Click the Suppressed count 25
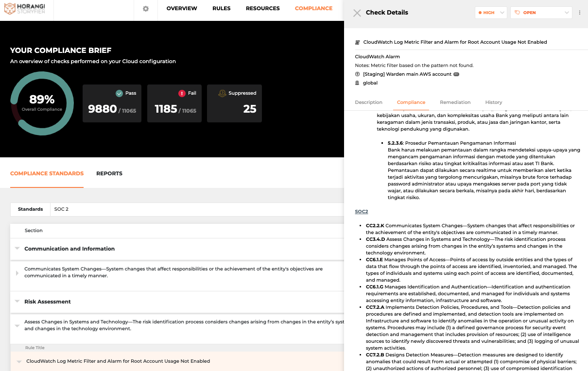 pyautogui.click(x=250, y=109)
